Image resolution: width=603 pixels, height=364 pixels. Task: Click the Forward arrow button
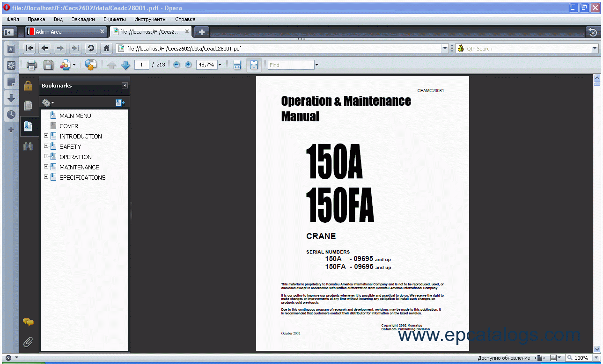click(60, 48)
